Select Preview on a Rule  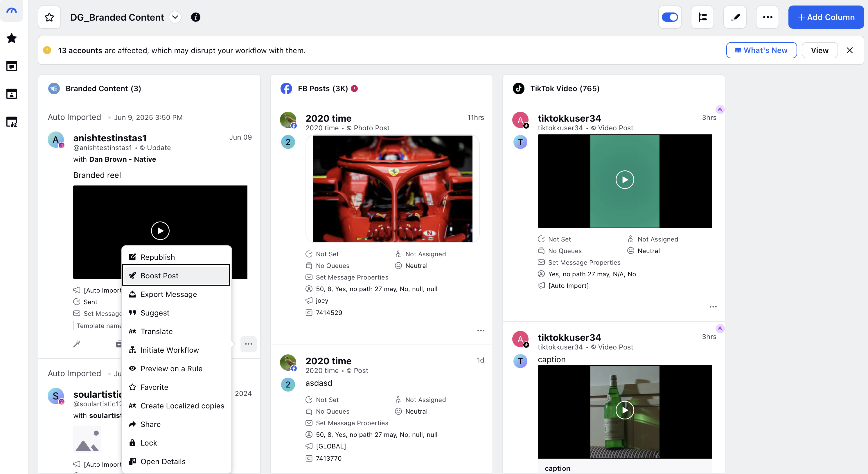(x=177, y=369)
